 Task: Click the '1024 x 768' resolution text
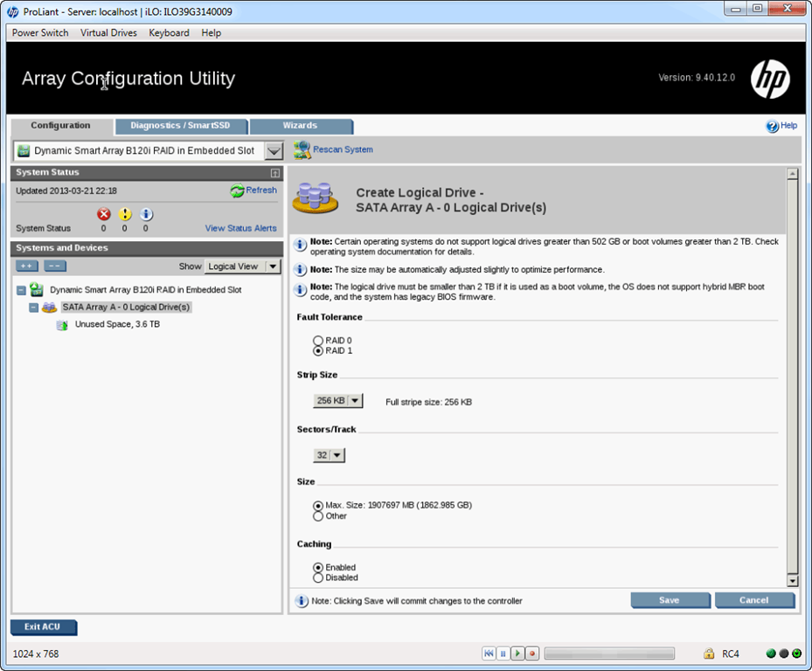tap(36, 654)
